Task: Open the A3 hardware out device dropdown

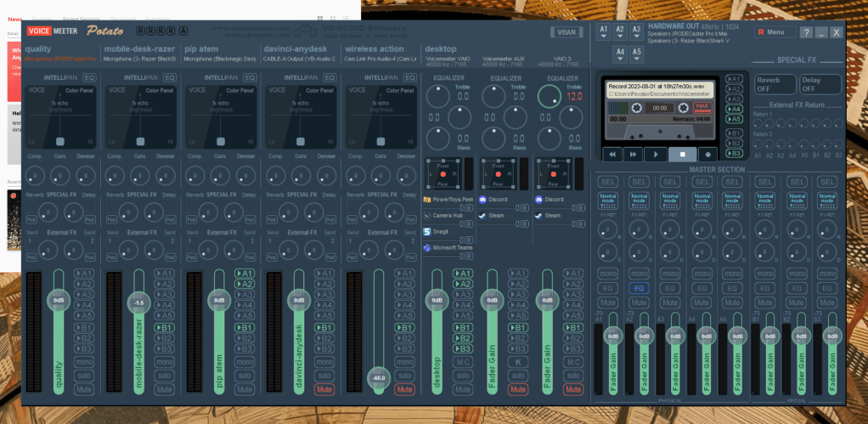Action: click(x=637, y=32)
